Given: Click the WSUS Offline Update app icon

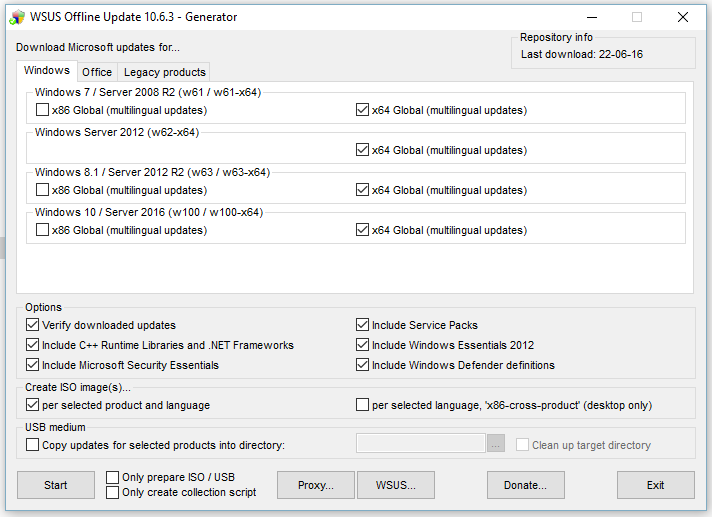Looking at the screenshot, I should click(17, 17).
